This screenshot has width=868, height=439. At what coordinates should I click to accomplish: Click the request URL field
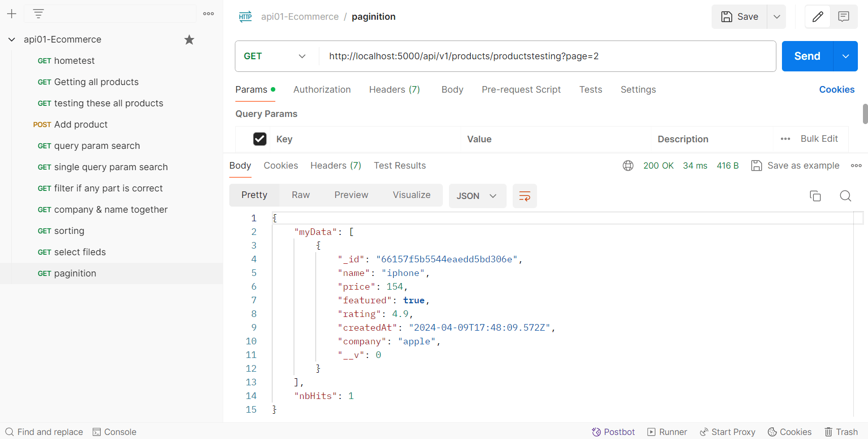547,56
